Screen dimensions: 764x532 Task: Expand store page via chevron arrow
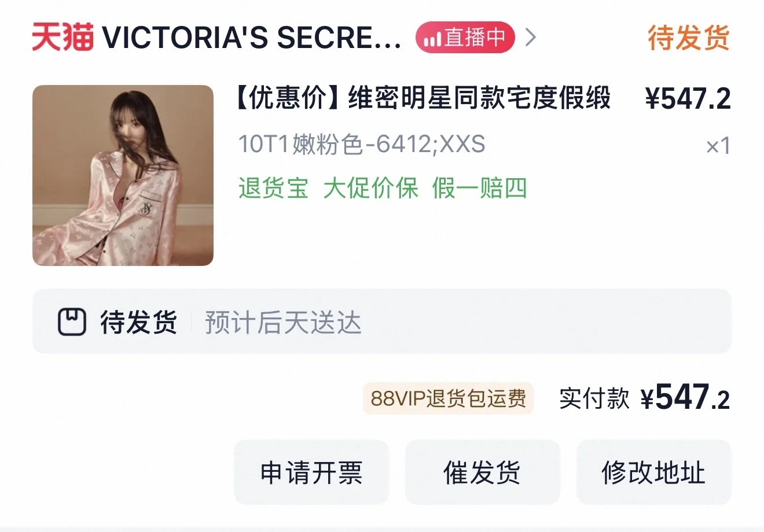530,38
